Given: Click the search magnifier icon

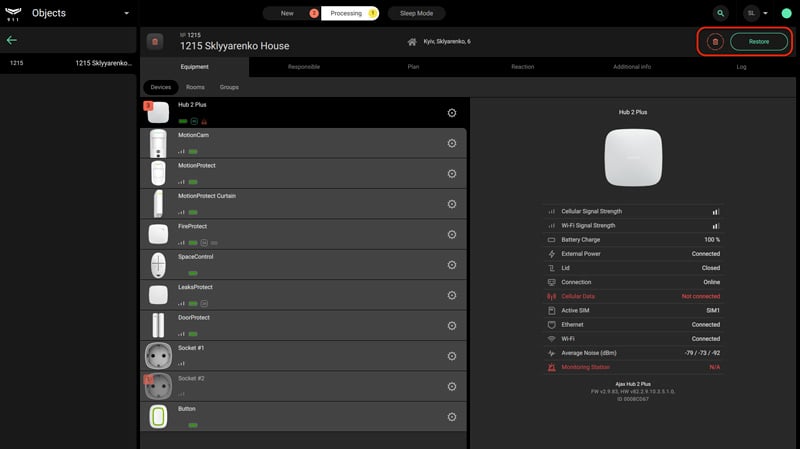Looking at the screenshot, I should (720, 13).
